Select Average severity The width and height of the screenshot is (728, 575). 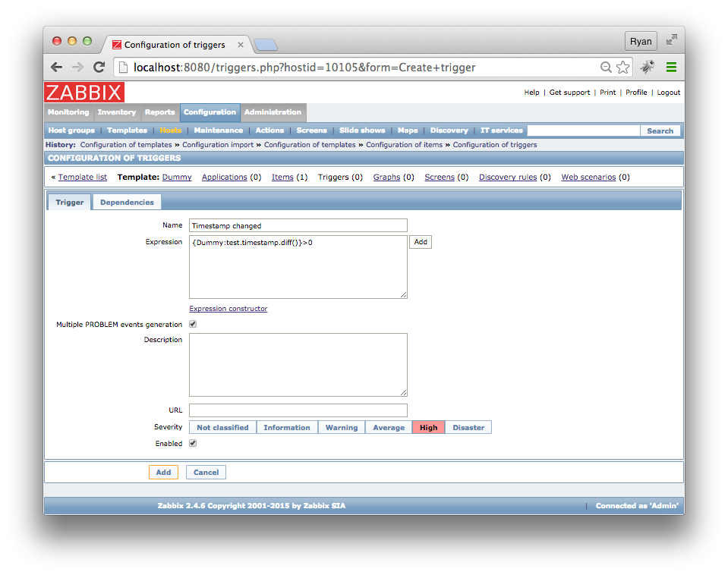389,427
